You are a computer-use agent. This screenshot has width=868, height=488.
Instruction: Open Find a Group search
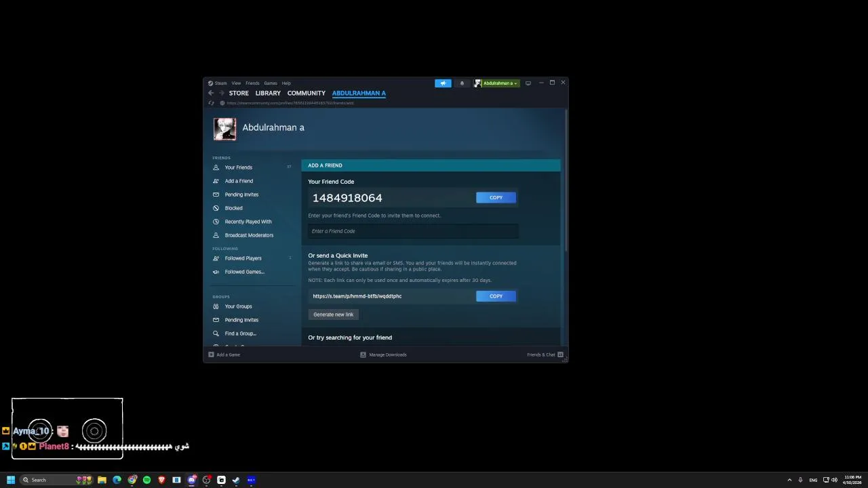coord(241,333)
